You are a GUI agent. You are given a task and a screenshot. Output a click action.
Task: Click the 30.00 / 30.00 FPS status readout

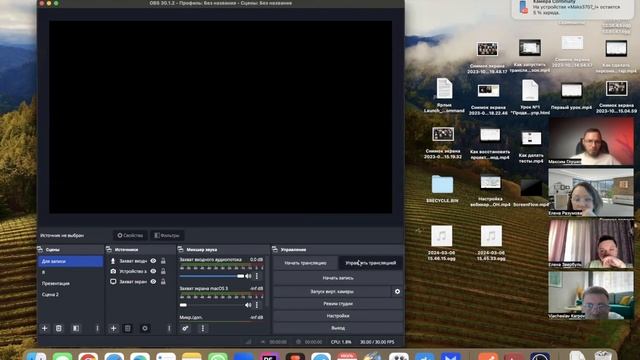[x=377, y=342]
